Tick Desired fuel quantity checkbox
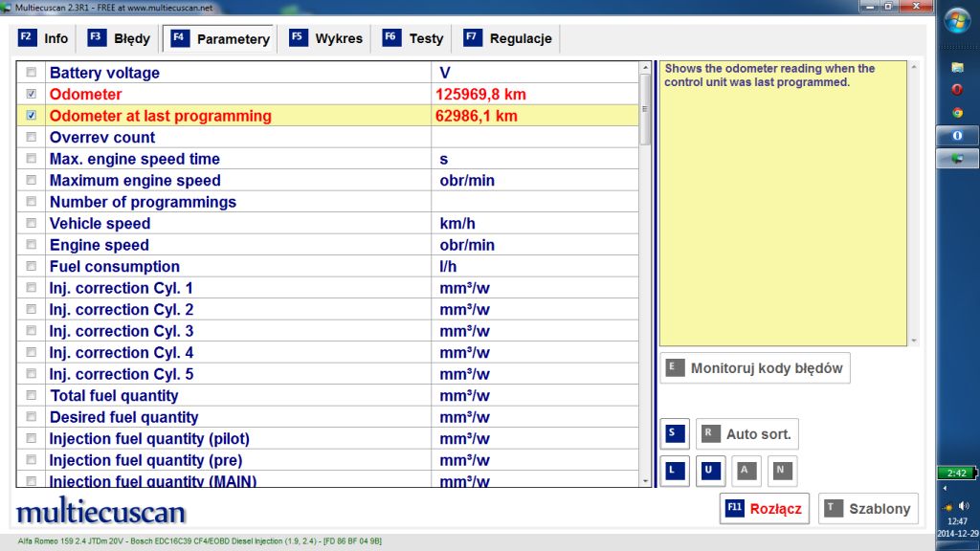The width and height of the screenshot is (980, 551). coord(32,417)
